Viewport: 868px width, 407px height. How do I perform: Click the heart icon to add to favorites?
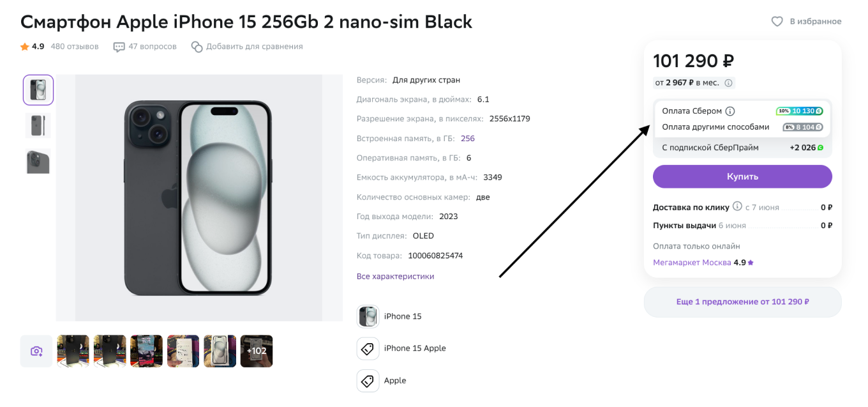pos(777,22)
